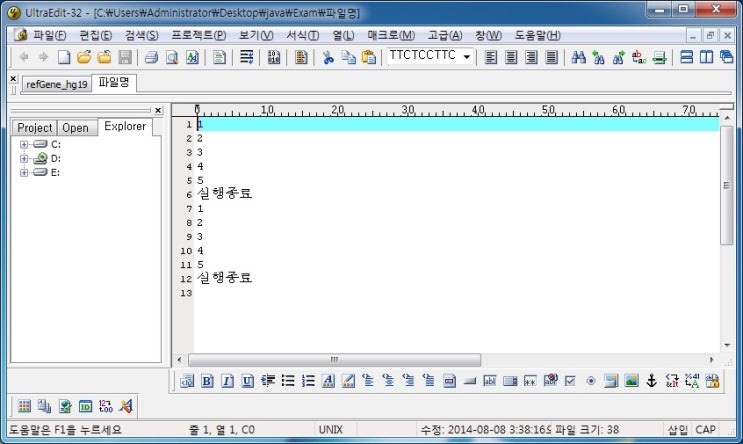Click the Replace icon in toolbar
This screenshot has width=743, height=444.
[639, 57]
